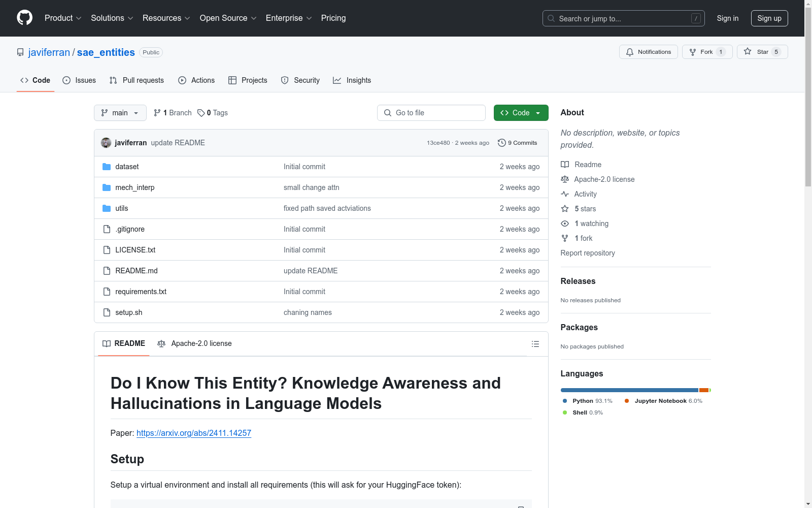This screenshot has height=508, width=812.
Task: Click the Releases heading link
Action: [x=578, y=281]
